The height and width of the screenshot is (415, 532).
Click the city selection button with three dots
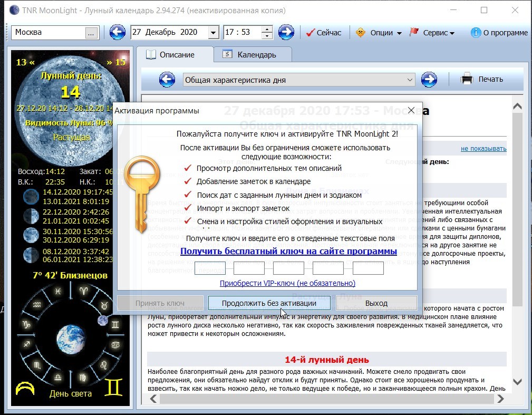[91, 33]
